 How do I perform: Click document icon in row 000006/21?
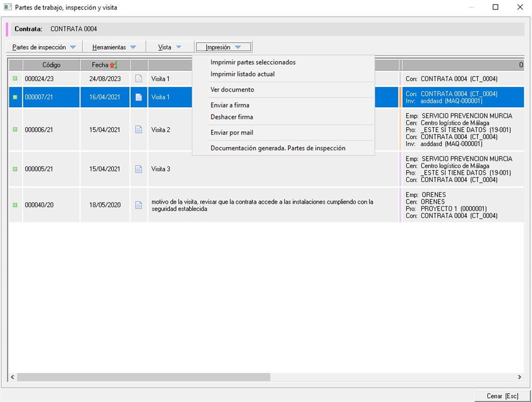click(139, 130)
